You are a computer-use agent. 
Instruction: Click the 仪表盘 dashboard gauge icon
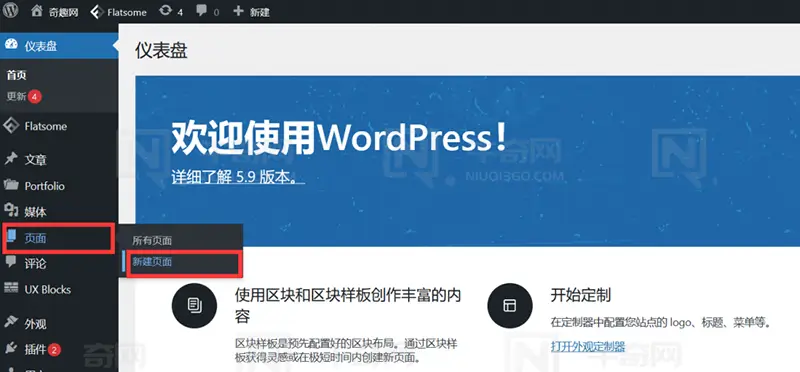12,45
